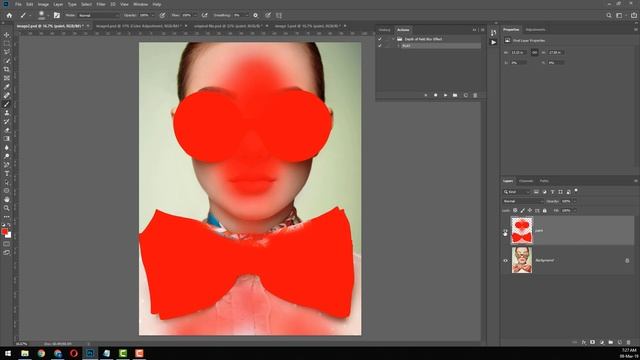Select the Rectangular Marquee tool

coord(7,44)
